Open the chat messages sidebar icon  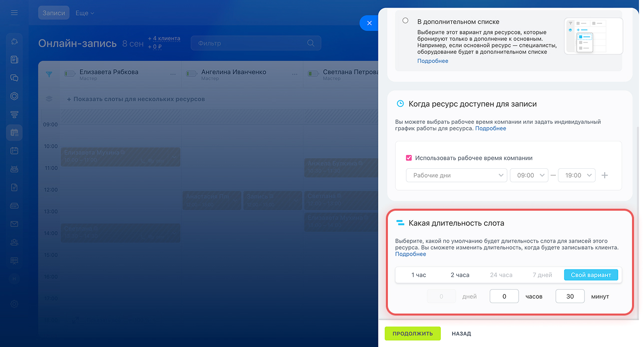(14, 78)
